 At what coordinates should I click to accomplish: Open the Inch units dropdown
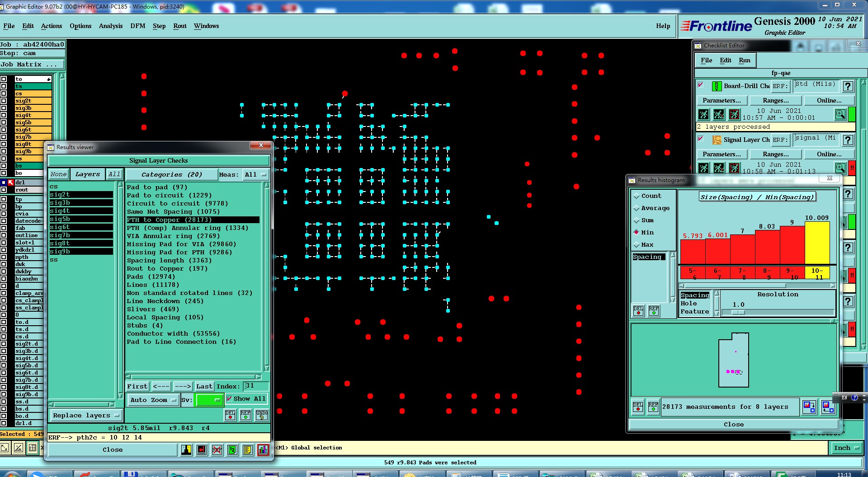846,448
